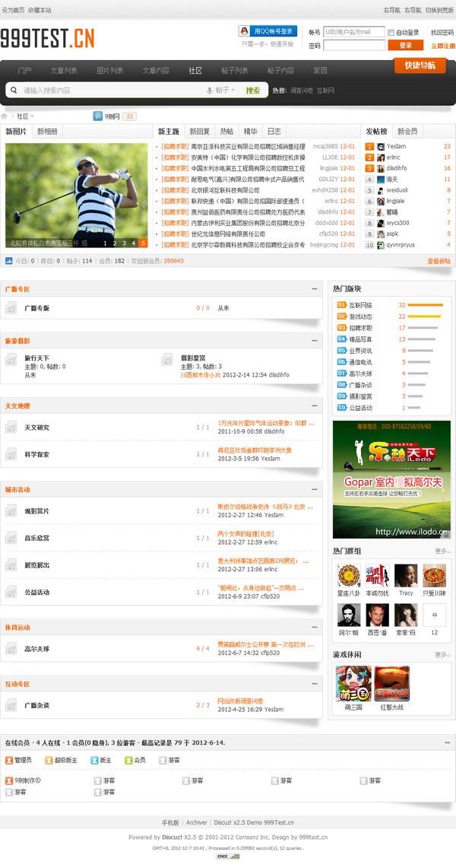This screenshot has width=456, height=868.
Task: Collapse the 互动专区 section
Action: coord(315,684)
